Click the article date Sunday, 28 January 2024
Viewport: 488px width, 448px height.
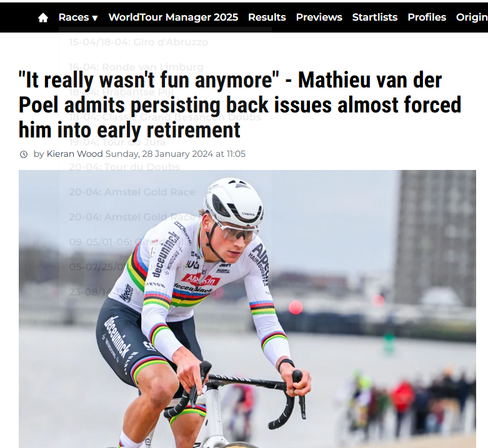(159, 154)
